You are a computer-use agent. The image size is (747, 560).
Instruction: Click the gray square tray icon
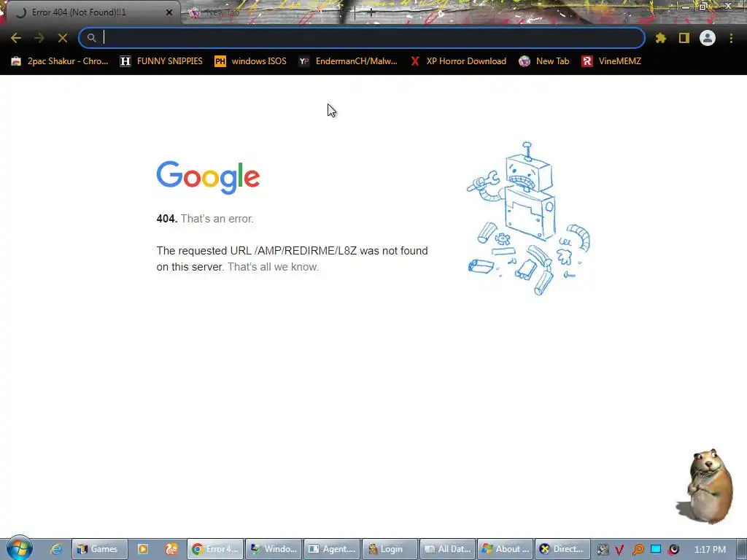pos(603,550)
